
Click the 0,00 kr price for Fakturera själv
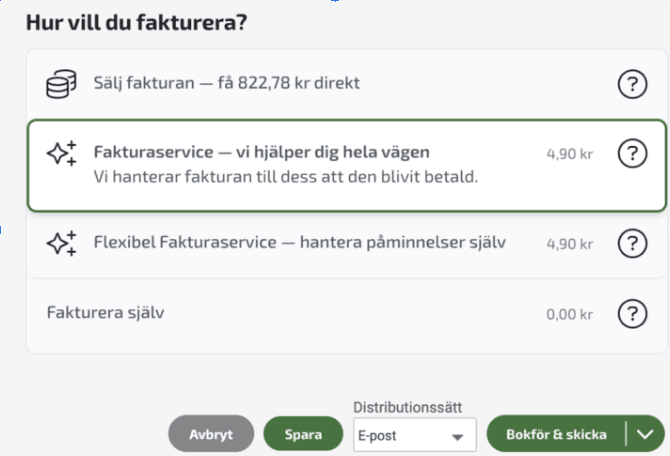click(570, 314)
